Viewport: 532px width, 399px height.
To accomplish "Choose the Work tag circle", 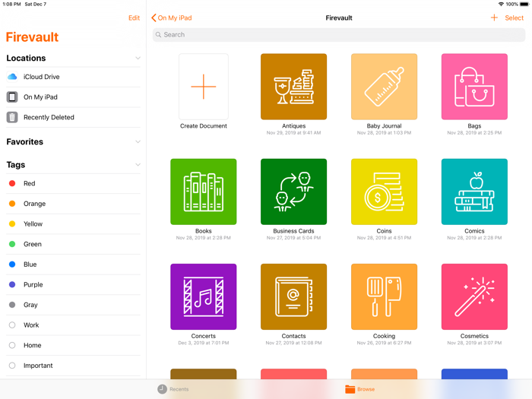I will tap(12, 325).
